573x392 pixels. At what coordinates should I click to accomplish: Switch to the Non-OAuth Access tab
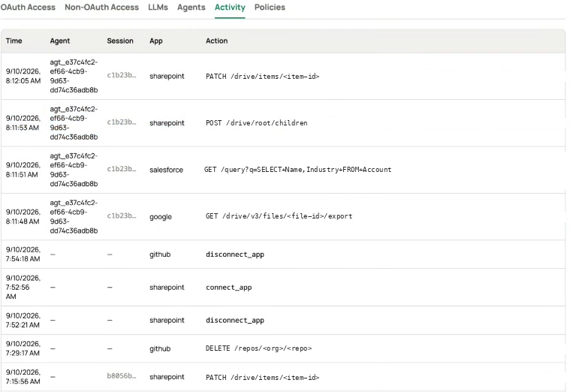point(101,8)
